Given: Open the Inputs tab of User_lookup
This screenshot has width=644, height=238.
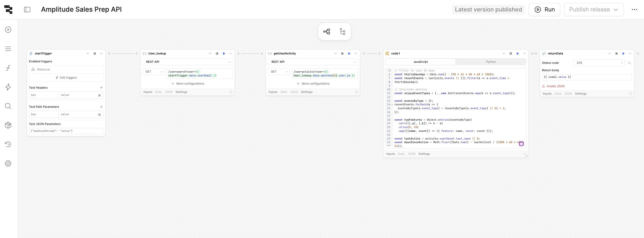Looking at the screenshot, I should click(148, 92).
